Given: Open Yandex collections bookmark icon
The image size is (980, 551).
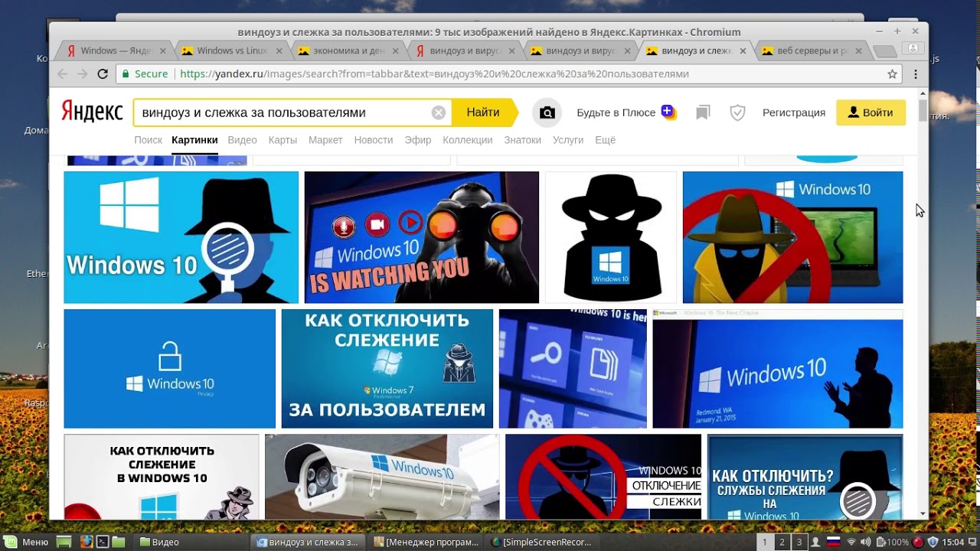Looking at the screenshot, I should 703,112.
